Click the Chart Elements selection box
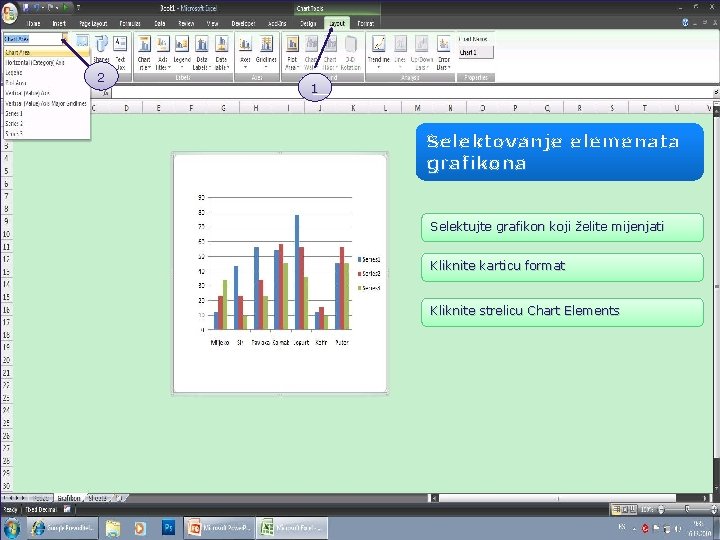The width and height of the screenshot is (720, 540). tap(33, 39)
